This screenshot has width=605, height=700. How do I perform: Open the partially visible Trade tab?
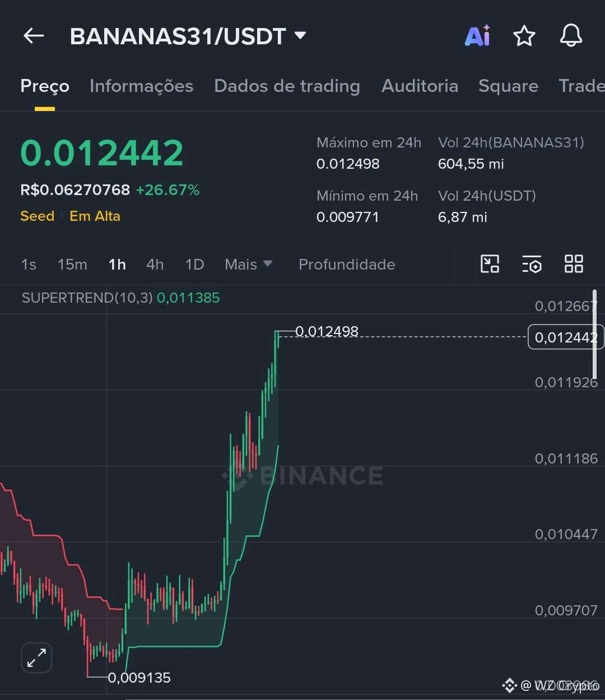pos(581,86)
